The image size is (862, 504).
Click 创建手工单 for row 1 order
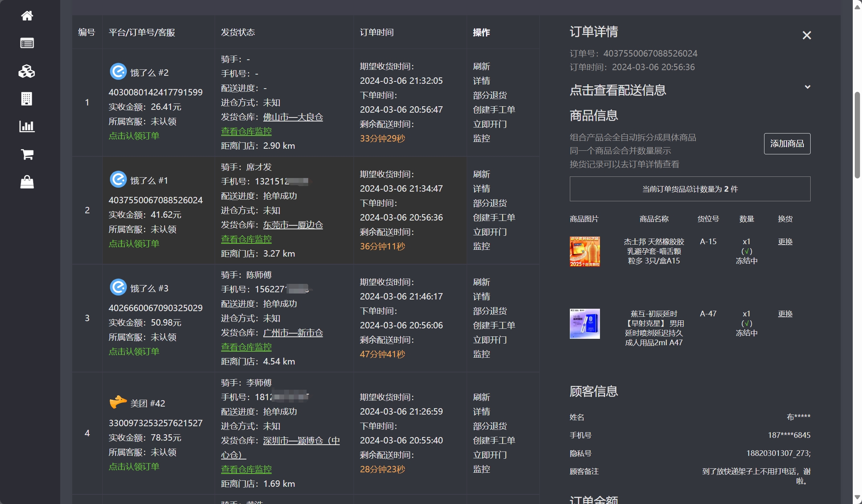pyautogui.click(x=494, y=110)
